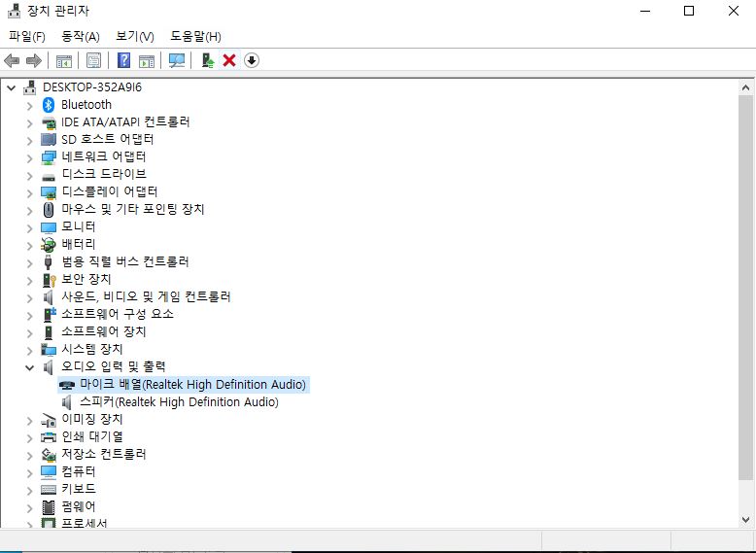756x553 pixels.
Task: Click the 인쇄 대기열 printer icon
Action: pyautogui.click(x=49, y=437)
